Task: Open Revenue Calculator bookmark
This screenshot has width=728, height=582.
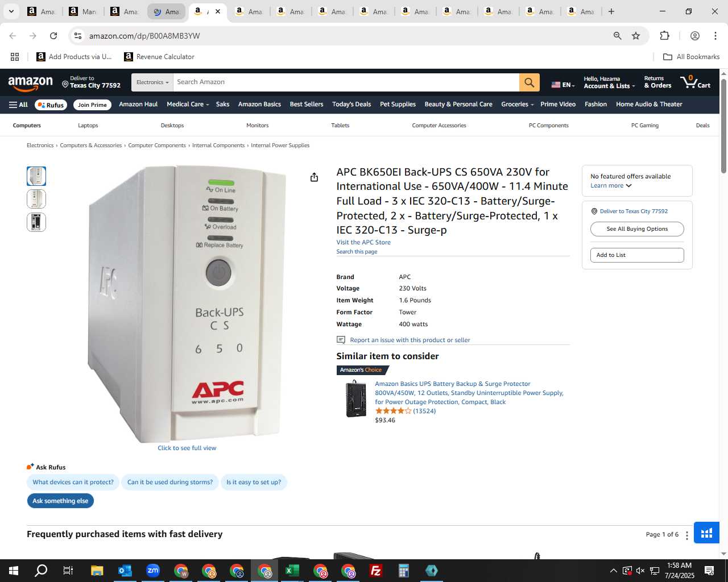Action: click(160, 57)
